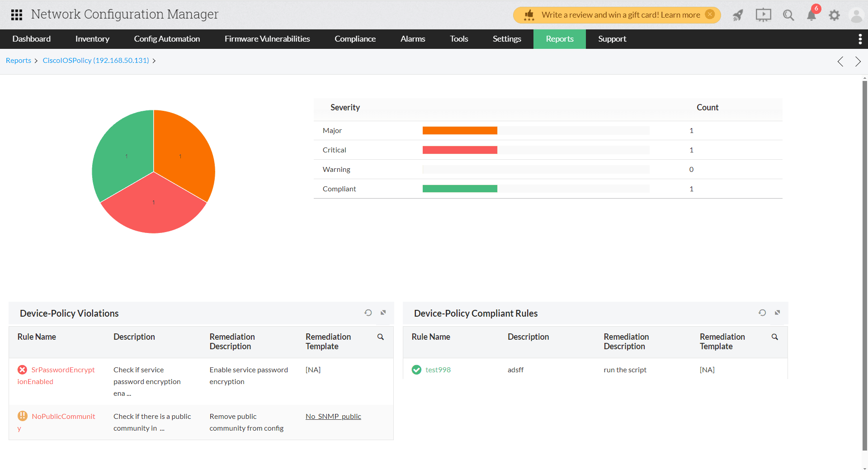Image resolution: width=868 pixels, height=470 pixels.
Task: Open search in the Violations table header
Action: (x=380, y=337)
